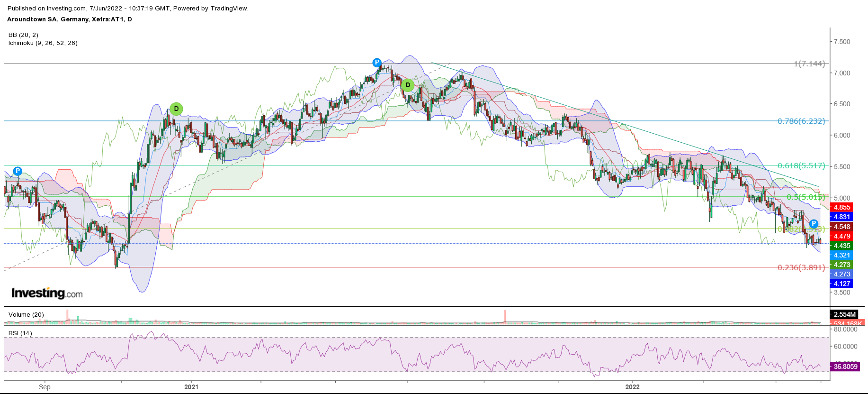Click the 0.618(5.517) Fibonacci level label
Viewport: 868px width, 394px height.
801,166
